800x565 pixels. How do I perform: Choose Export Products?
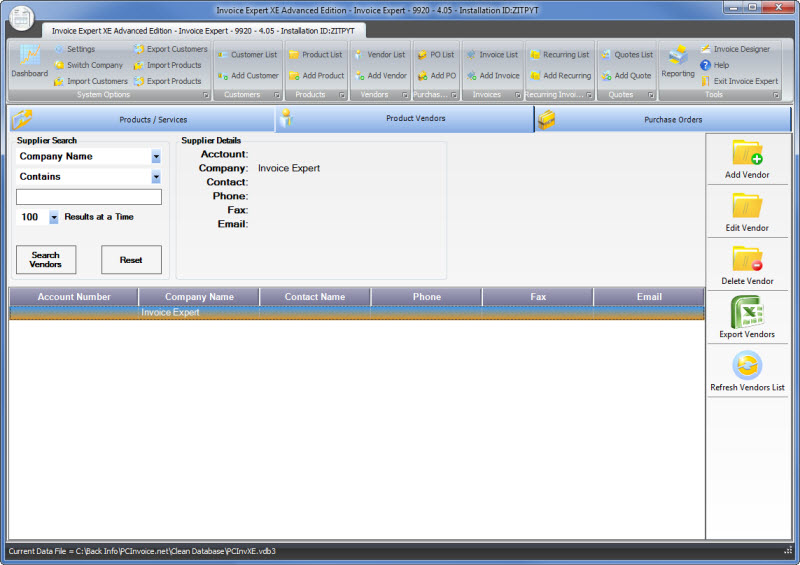(168, 81)
